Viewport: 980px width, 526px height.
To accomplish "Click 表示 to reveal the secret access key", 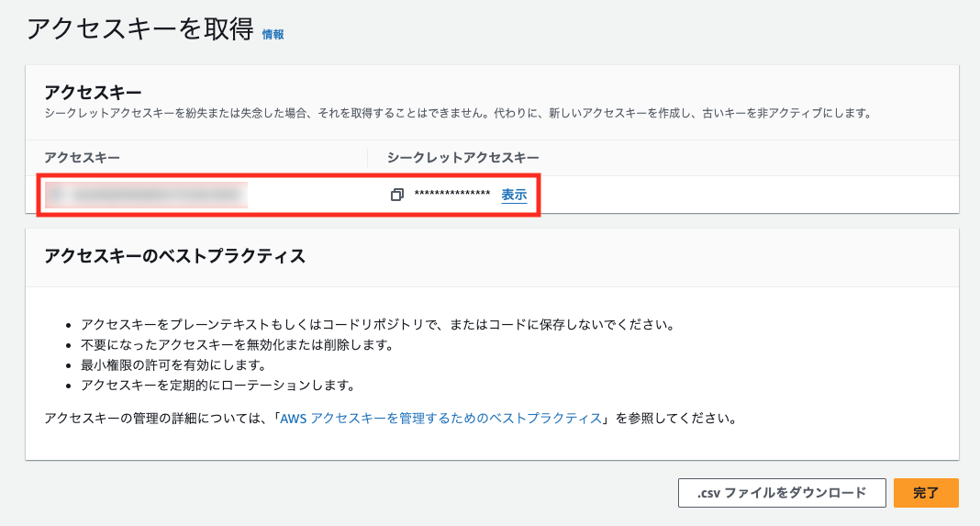I will [514, 196].
